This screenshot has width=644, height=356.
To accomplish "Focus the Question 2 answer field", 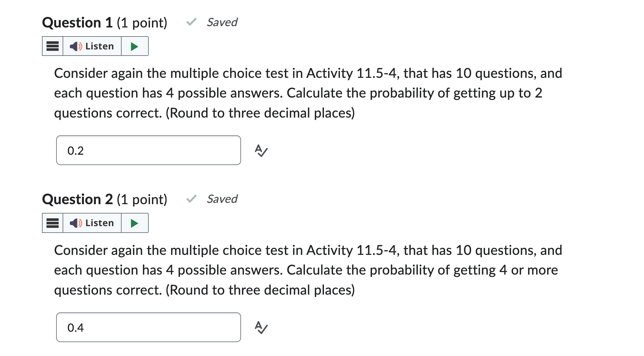I will (148, 328).
